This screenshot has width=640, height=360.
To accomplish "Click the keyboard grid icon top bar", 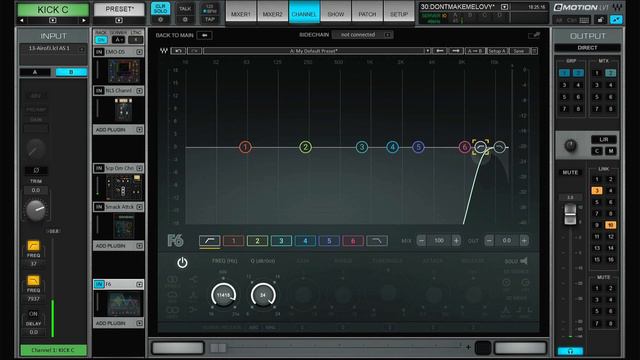I will coord(584,20).
